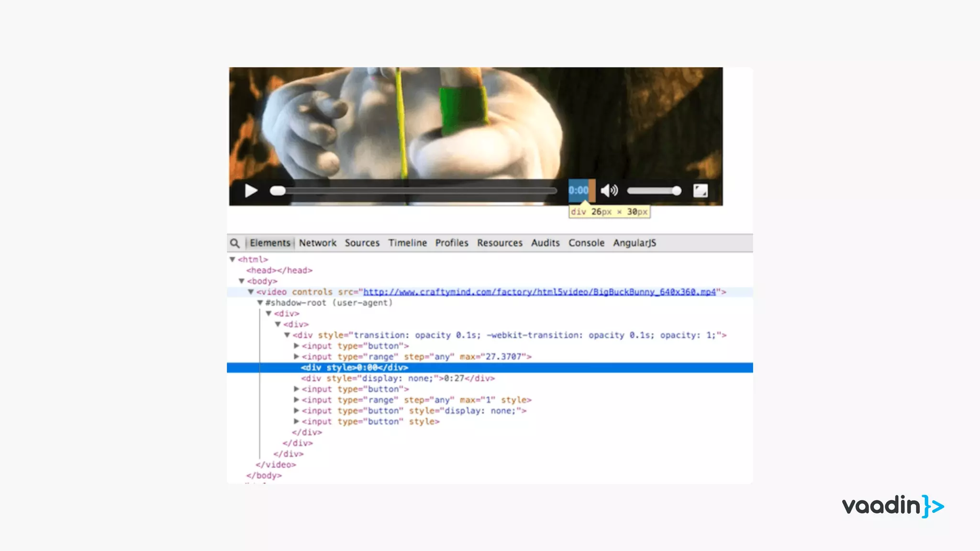Open the Console tab

[586, 243]
